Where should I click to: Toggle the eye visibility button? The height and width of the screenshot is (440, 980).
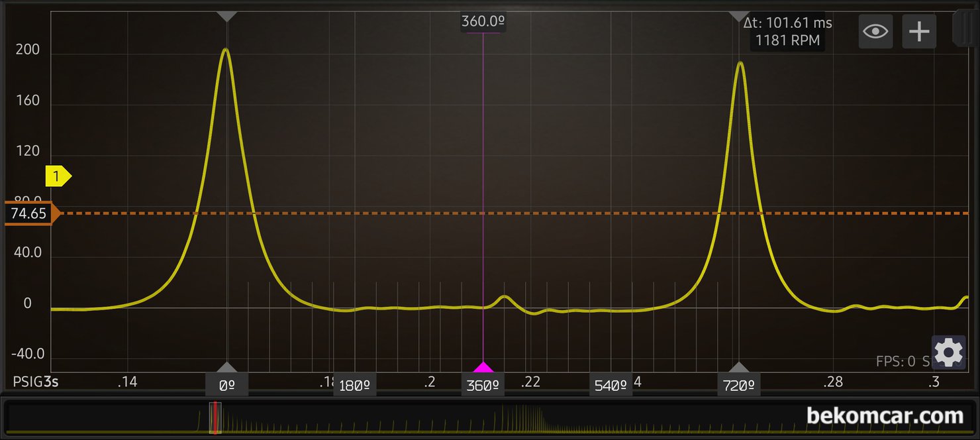click(875, 31)
